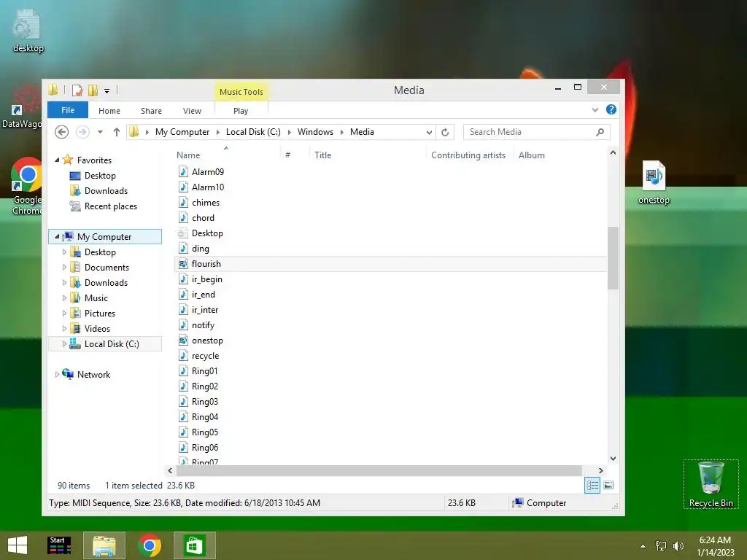
Task: Click the Music Tools contextual tab header
Action: (241, 91)
